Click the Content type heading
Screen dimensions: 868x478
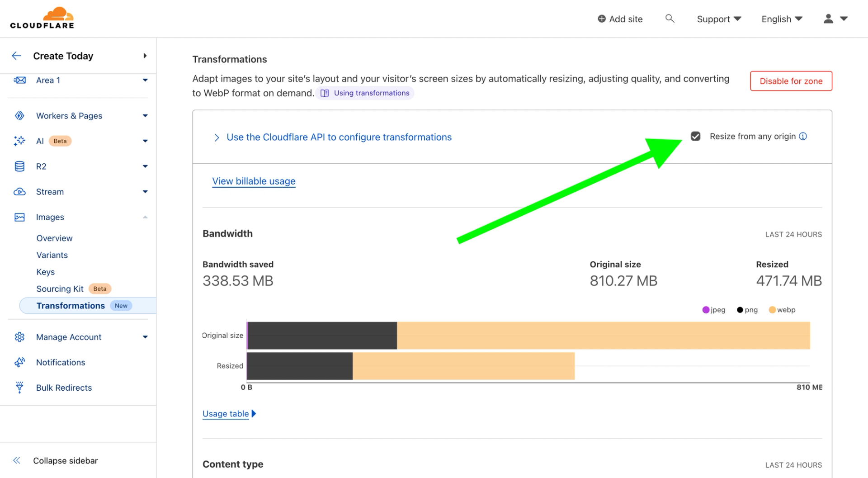tap(233, 464)
